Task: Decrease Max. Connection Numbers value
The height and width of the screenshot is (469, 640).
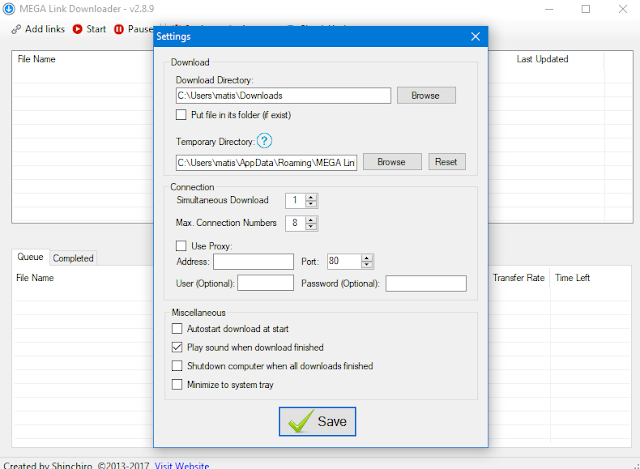Action: click(311, 226)
